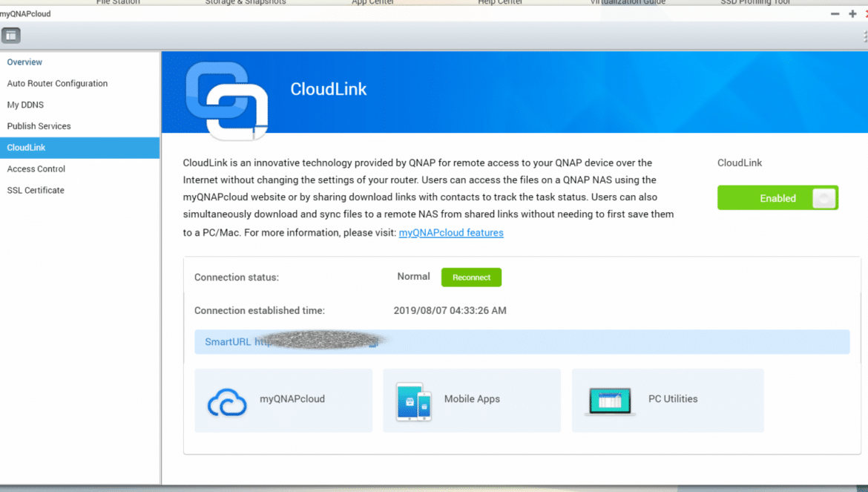Open the Mobile Apps card
Viewport: 868px width, 492px height.
(472, 400)
